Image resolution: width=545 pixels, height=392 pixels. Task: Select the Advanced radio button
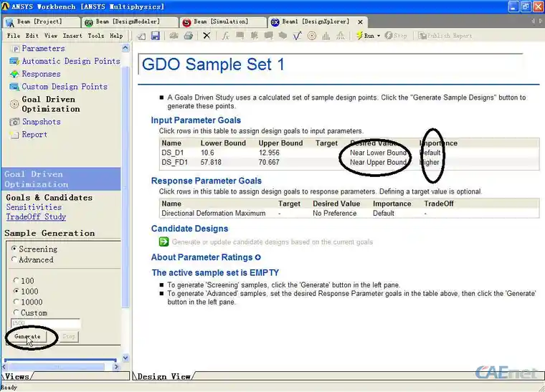pos(14,259)
